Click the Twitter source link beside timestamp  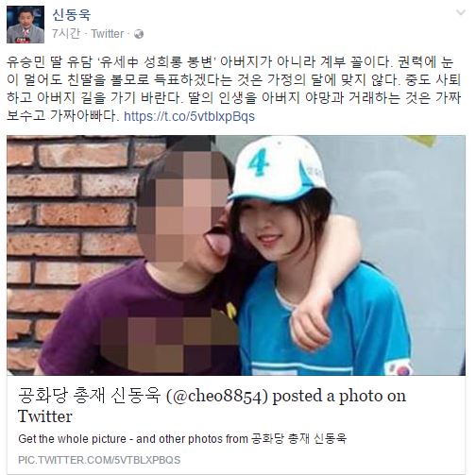[108, 34]
